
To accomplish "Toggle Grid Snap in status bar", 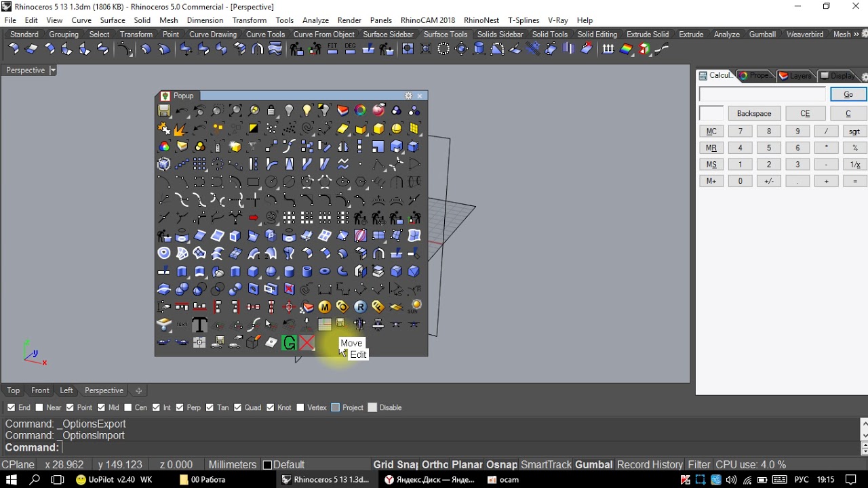I will click(395, 465).
